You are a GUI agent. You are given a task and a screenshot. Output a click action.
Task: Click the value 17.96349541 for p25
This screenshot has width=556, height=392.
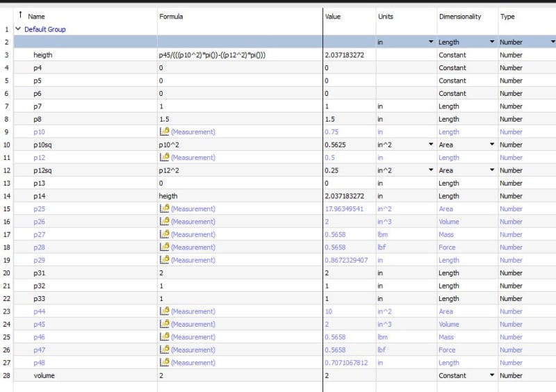tap(344, 209)
